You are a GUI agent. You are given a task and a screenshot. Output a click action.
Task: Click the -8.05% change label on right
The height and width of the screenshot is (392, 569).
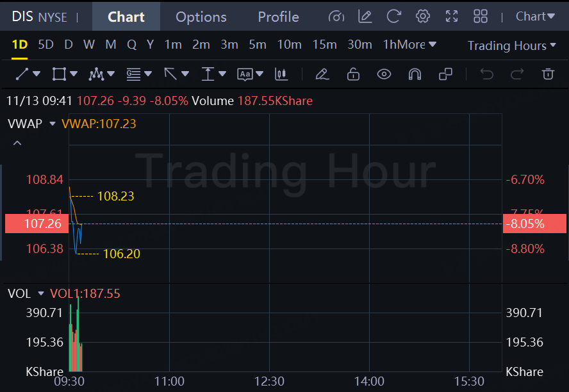coord(534,224)
